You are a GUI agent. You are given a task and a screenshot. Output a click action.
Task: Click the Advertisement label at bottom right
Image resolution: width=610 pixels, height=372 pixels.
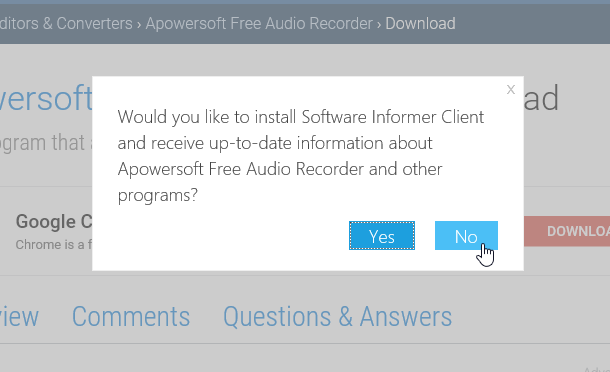[x=597, y=369]
